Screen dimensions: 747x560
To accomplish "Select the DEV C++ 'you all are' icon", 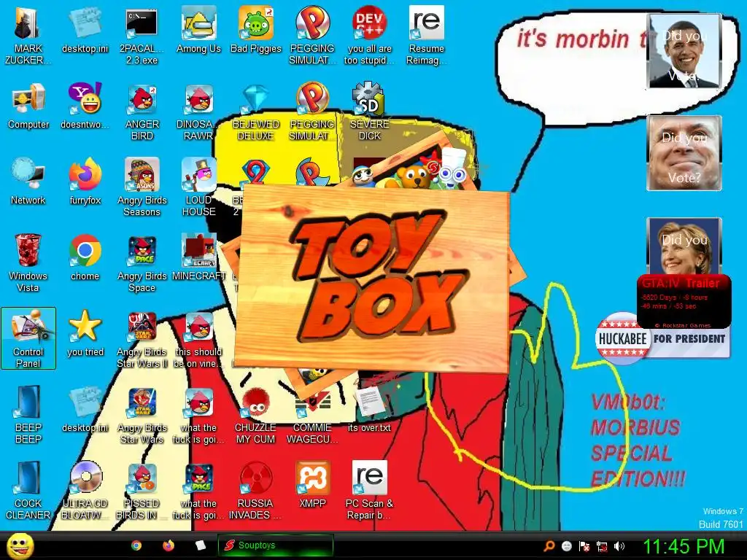I will pos(369,35).
